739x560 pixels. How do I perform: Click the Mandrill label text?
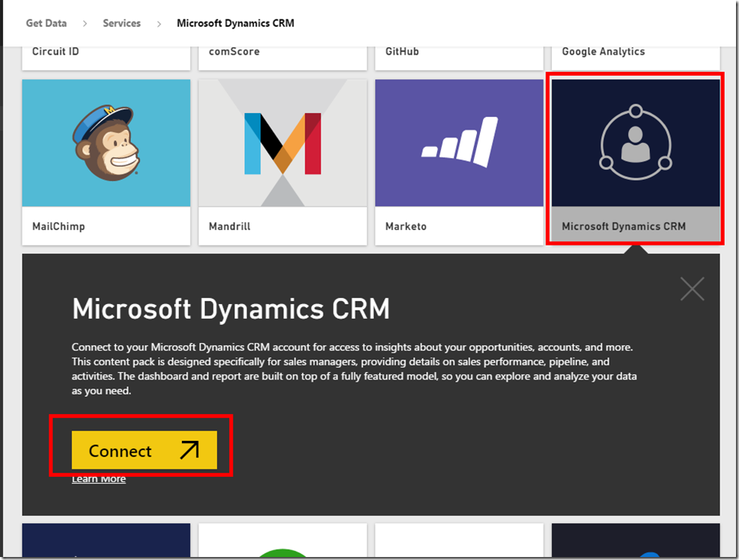tap(230, 226)
